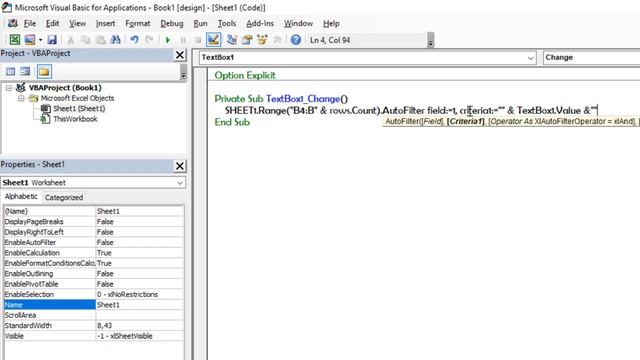Save the workbook with the floppy disk icon
Viewport: 640px width, 360px height.
pyautogui.click(x=52, y=40)
